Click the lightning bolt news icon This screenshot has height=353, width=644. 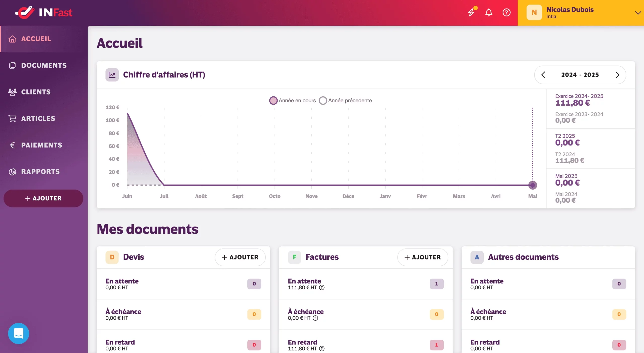click(471, 12)
